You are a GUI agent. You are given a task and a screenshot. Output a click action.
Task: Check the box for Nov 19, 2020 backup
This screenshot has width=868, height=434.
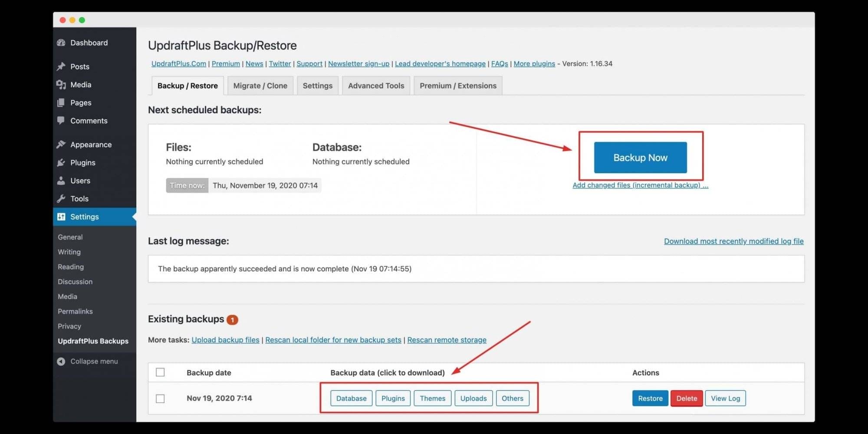pyautogui.click(x=160, y=398)
